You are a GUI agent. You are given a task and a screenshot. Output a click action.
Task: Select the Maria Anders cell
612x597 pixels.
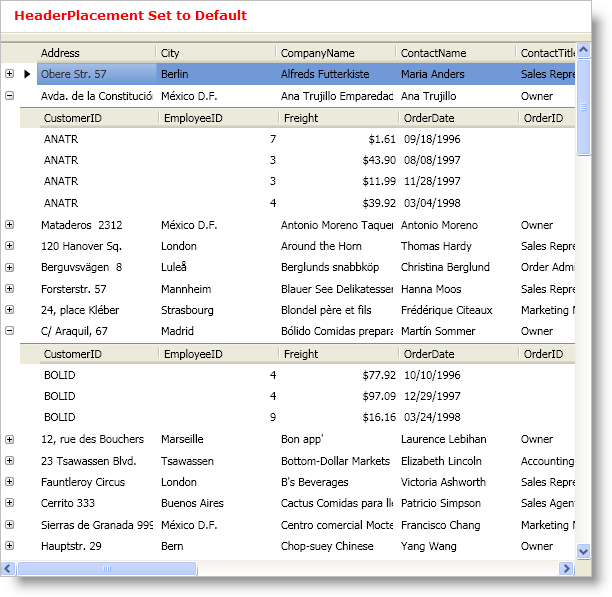point(455,74)
